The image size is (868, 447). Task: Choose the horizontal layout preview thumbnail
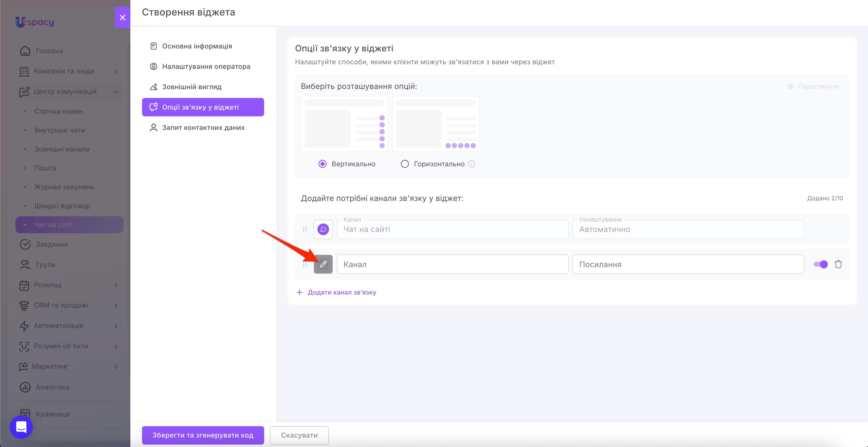click(435, 124)
